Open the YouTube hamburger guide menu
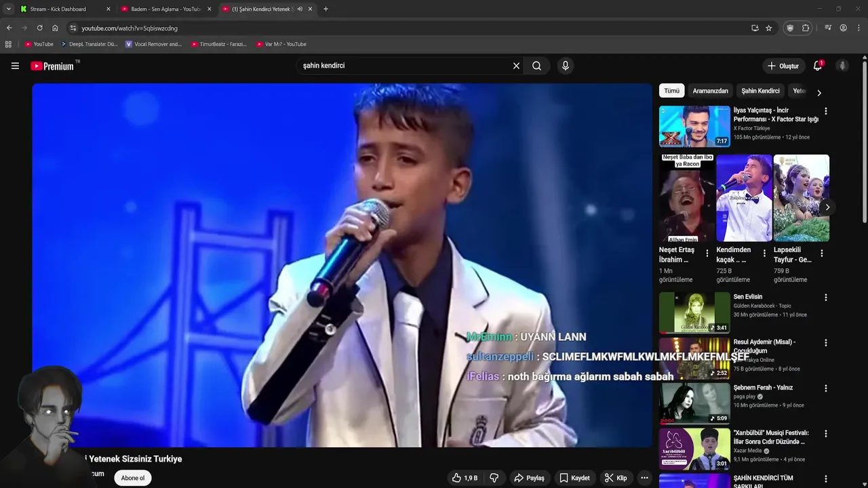The image size is (868, 488). 15,66
